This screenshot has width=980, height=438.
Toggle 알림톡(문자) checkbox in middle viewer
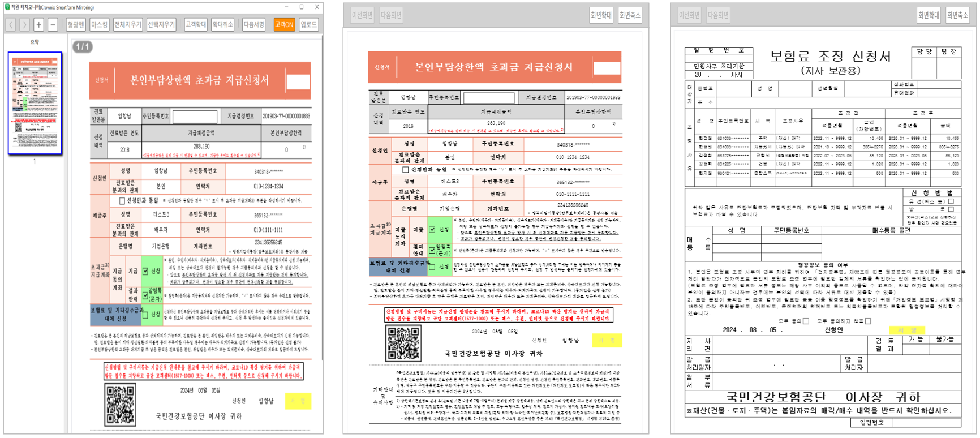(432, 250)
